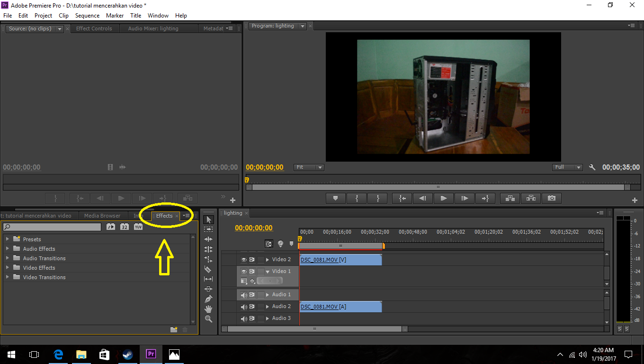Click the Program monitor zoom scroll bar
Viewport: 644px width, 364px height.
click(438, 187)
